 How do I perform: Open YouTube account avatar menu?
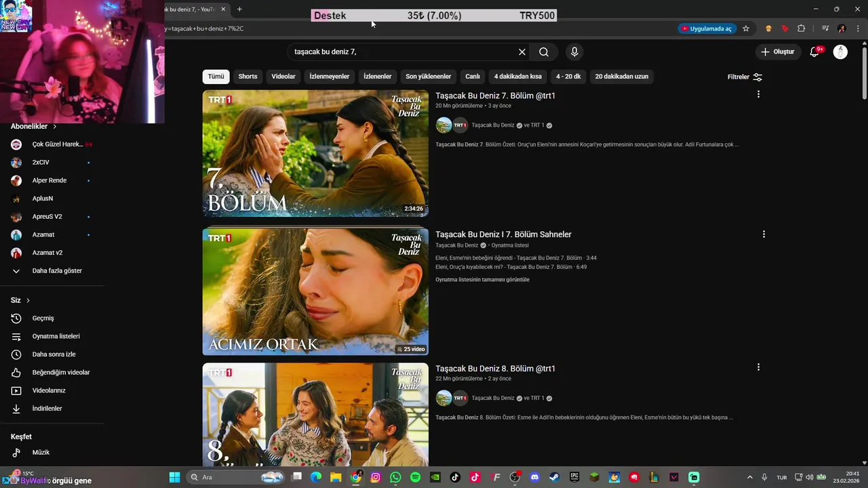(x=840, y=52)
